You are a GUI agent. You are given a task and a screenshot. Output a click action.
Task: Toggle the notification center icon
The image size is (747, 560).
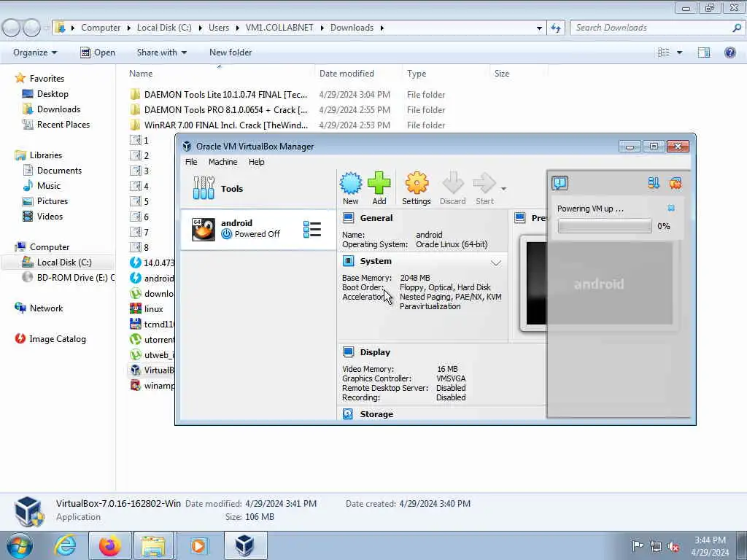560,183
